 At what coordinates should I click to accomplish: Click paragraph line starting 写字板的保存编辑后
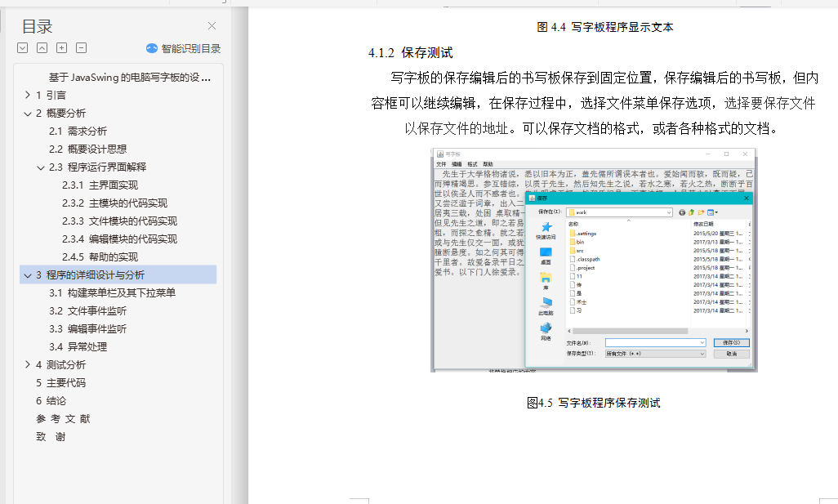click(x=604, y=78)
